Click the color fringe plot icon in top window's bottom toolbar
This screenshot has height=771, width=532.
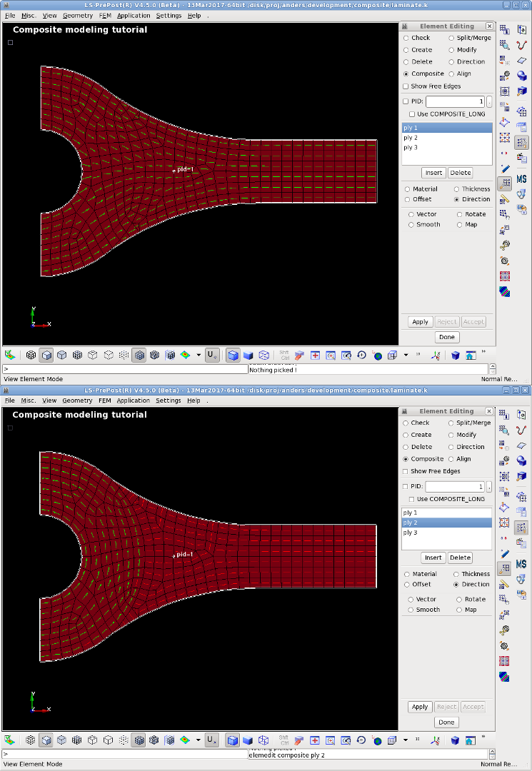(x=185, y=355)
